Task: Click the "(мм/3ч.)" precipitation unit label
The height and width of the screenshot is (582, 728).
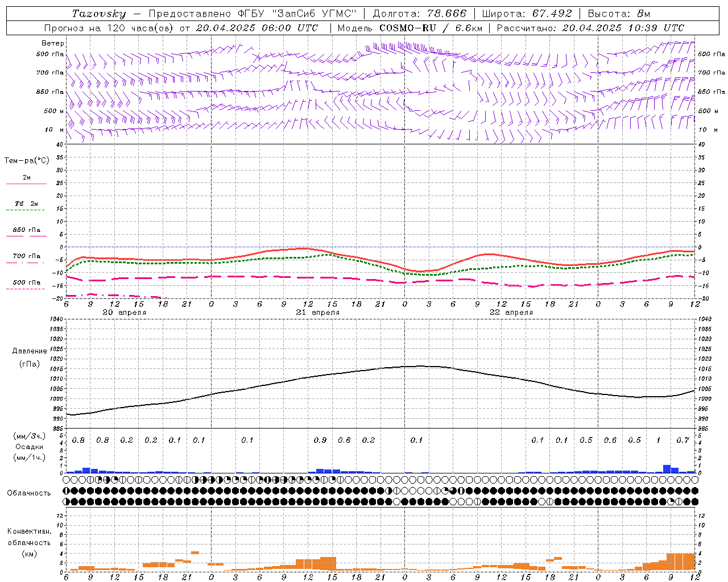Action: click(30, 436)
